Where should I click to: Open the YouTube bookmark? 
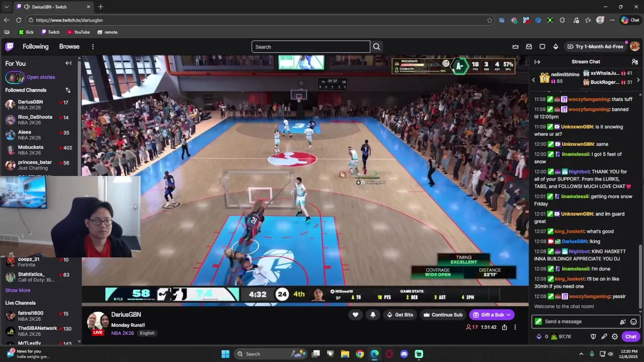click(x=78, y=32)
